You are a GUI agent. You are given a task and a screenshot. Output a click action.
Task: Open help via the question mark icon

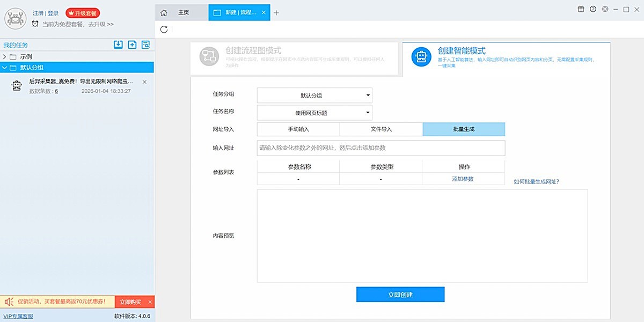593,9
